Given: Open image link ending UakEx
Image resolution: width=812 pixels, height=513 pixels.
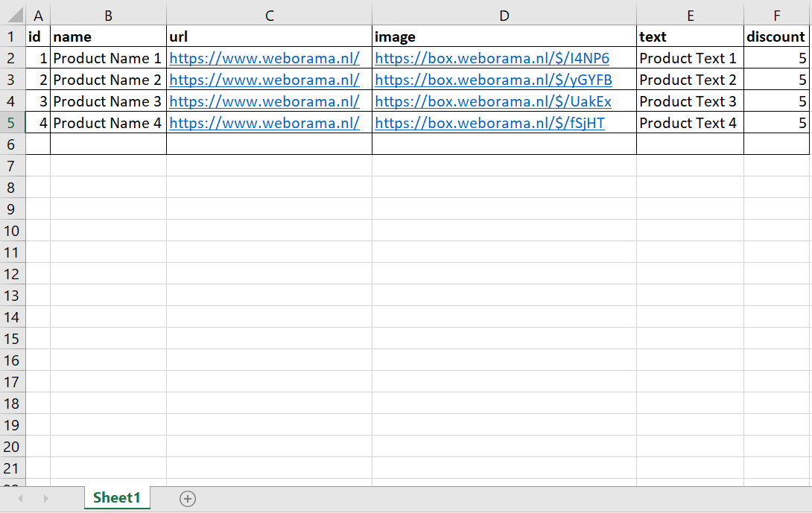Looking at the screenshot, I should (493, 101).
